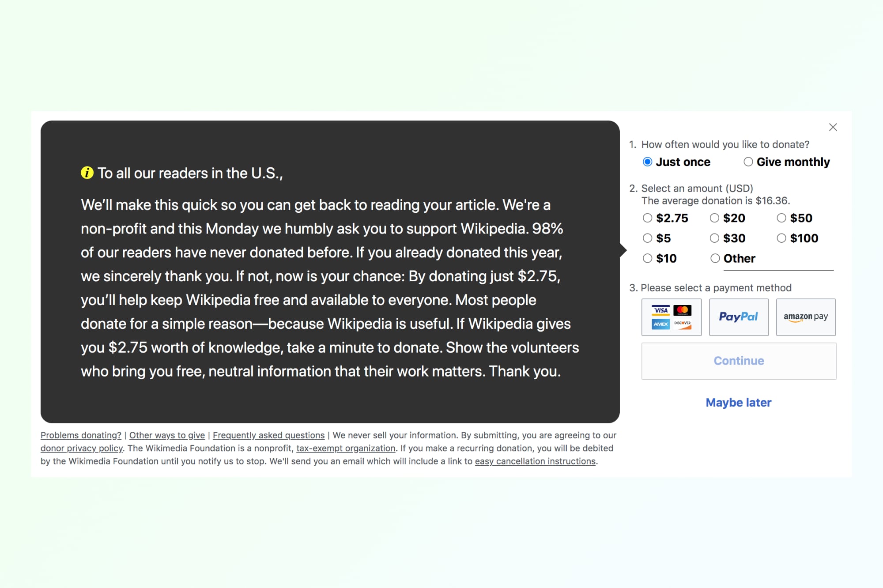
Task: Choose credit card payment method
Action: point(671,317)
